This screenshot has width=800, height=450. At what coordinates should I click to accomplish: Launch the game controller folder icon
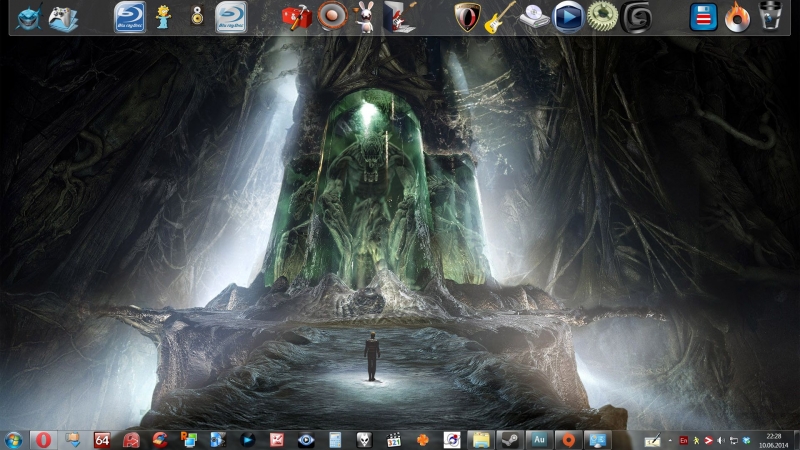(63, 19)
